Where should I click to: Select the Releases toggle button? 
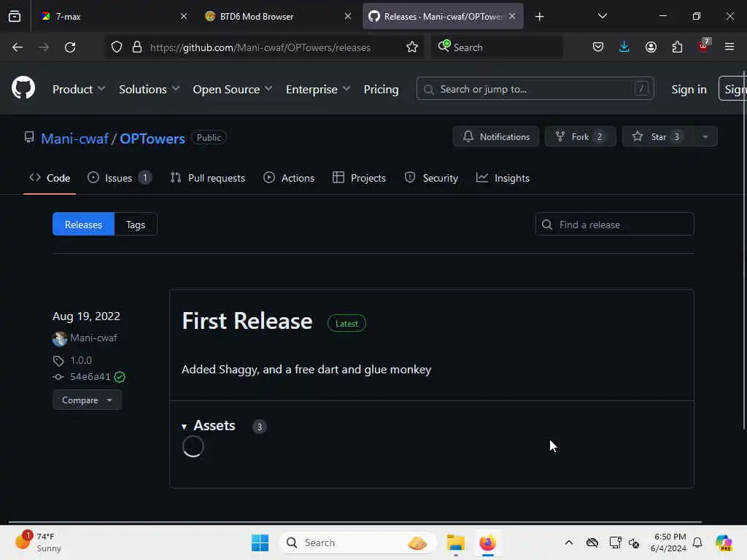[83, 225]
